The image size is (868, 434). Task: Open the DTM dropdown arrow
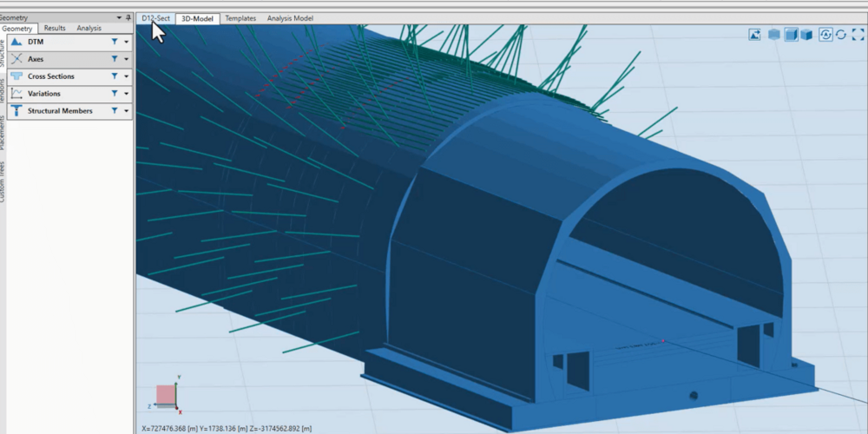coord(126,42)
